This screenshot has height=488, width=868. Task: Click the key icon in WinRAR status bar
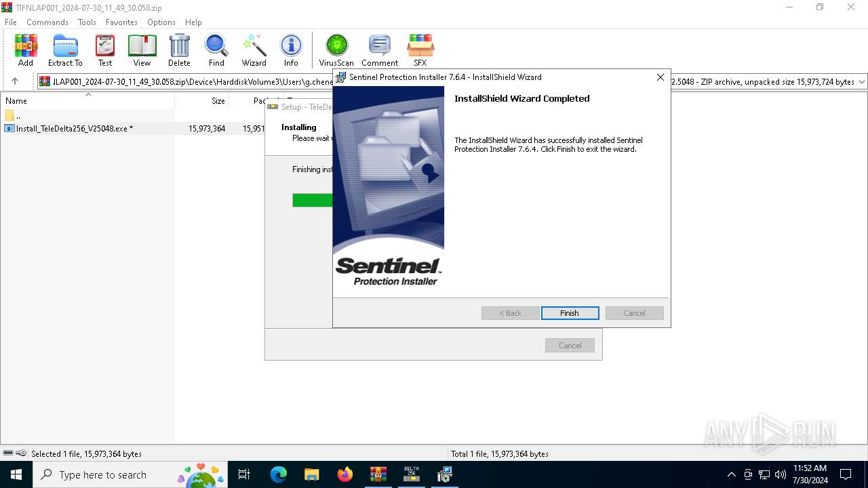point(21,453)
